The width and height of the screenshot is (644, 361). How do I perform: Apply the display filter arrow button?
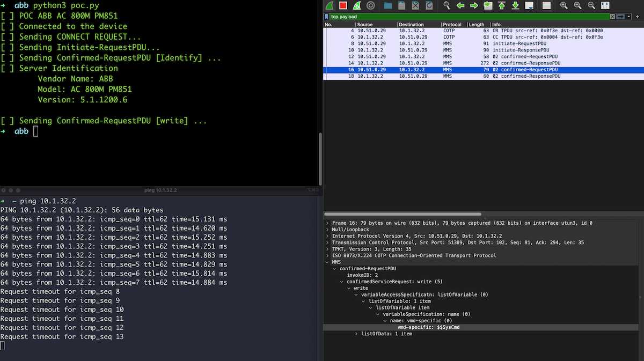click(621, 17)
